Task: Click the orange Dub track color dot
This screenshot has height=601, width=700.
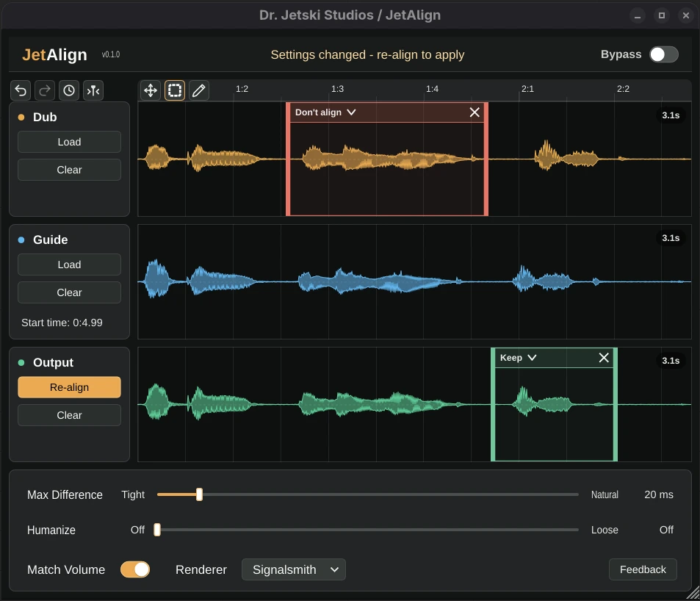Action: [x=21, y=117]
